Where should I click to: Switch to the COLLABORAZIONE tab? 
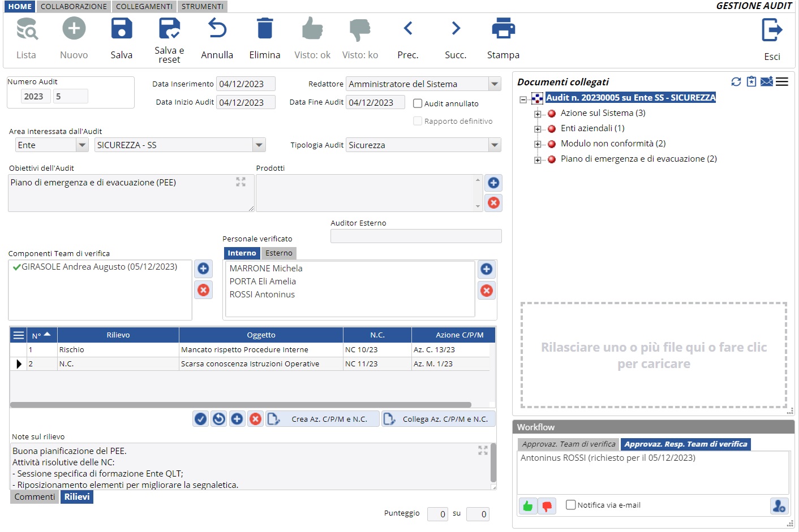tap(74, 6)
